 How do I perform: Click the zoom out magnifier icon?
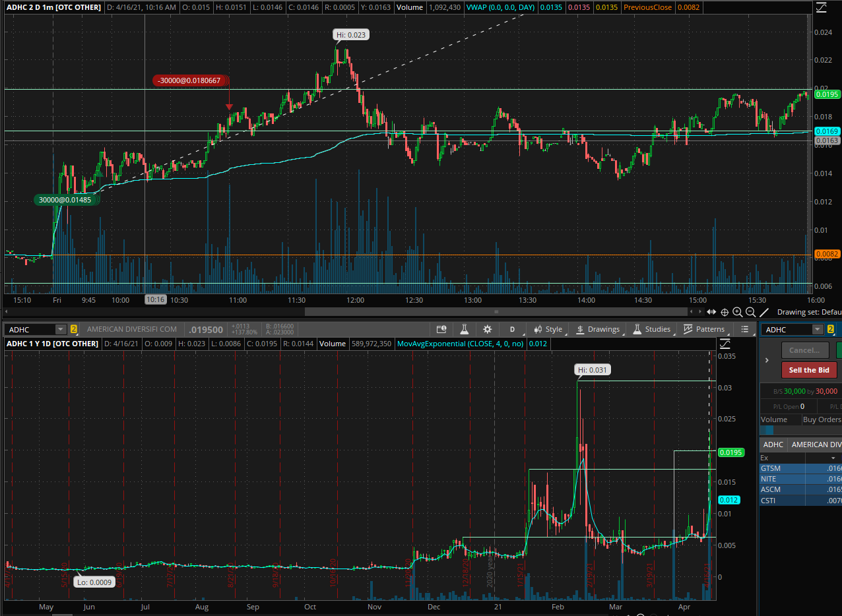coord(751,312)
